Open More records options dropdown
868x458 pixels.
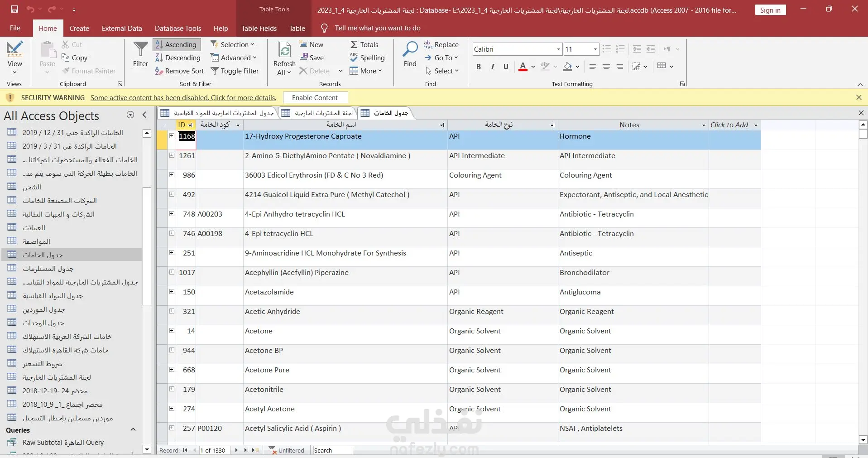coord(366,71)
